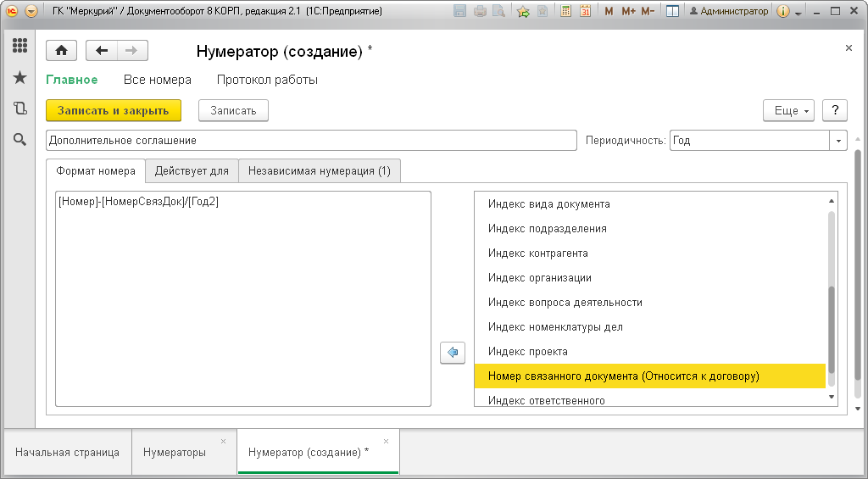Open the info icon dropdown arrow

tap(798, 13)
